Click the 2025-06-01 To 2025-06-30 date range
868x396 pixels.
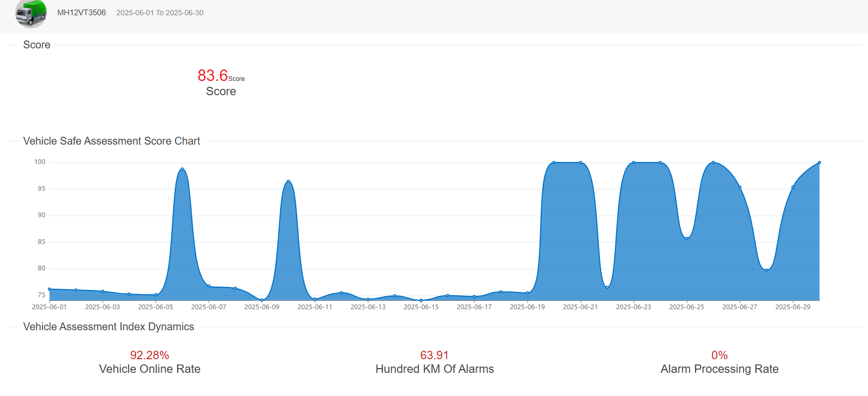pos(160,13)
